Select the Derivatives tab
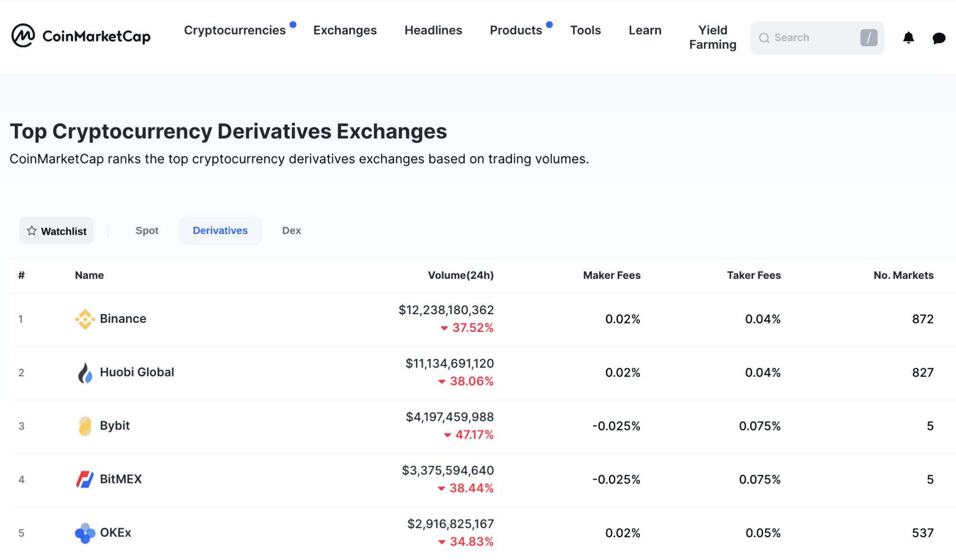 (x=220, y=231)
